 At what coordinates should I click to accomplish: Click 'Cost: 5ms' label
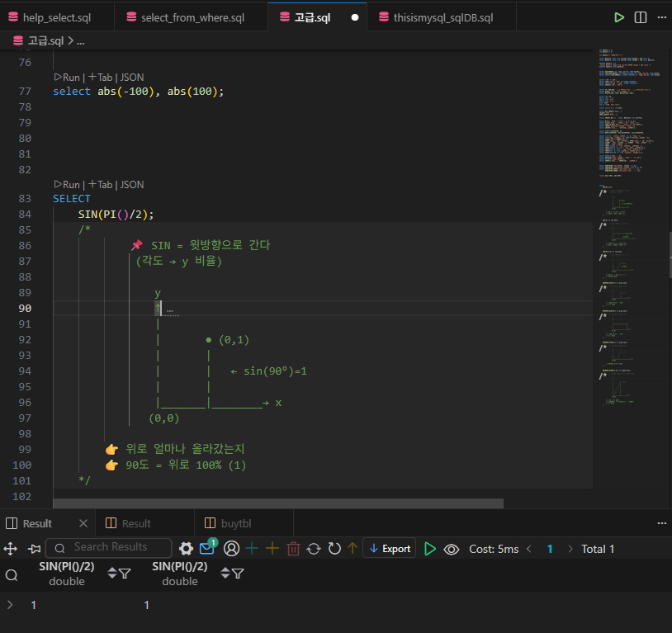pos(494,549)
